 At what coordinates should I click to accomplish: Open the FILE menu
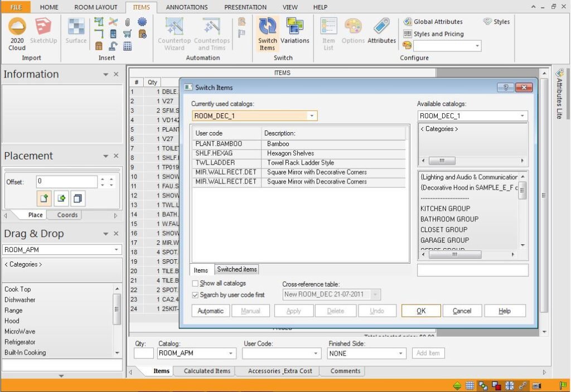[16, 7]
